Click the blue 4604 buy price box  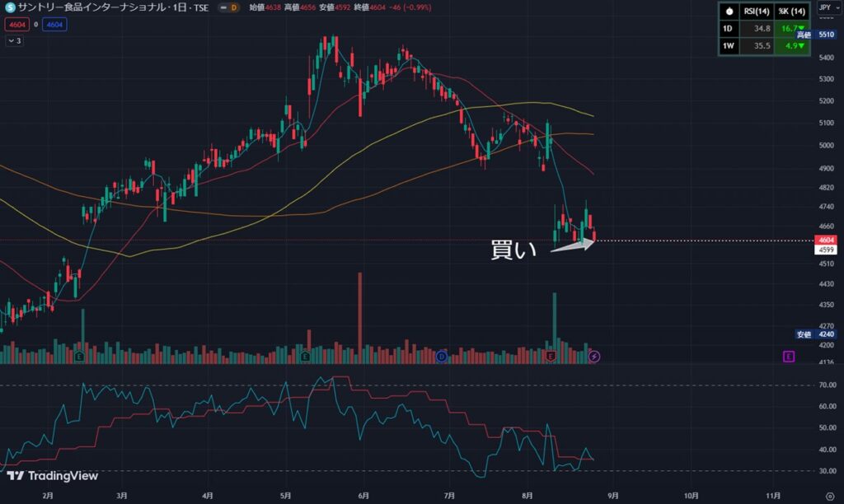pos(54,25)
